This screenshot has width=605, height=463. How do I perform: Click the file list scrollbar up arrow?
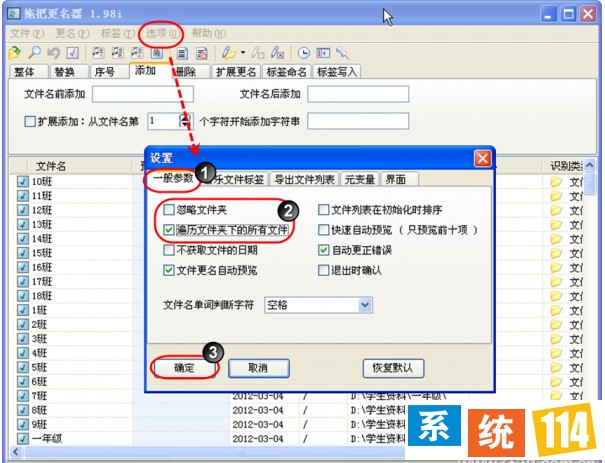tap(590, 166)
